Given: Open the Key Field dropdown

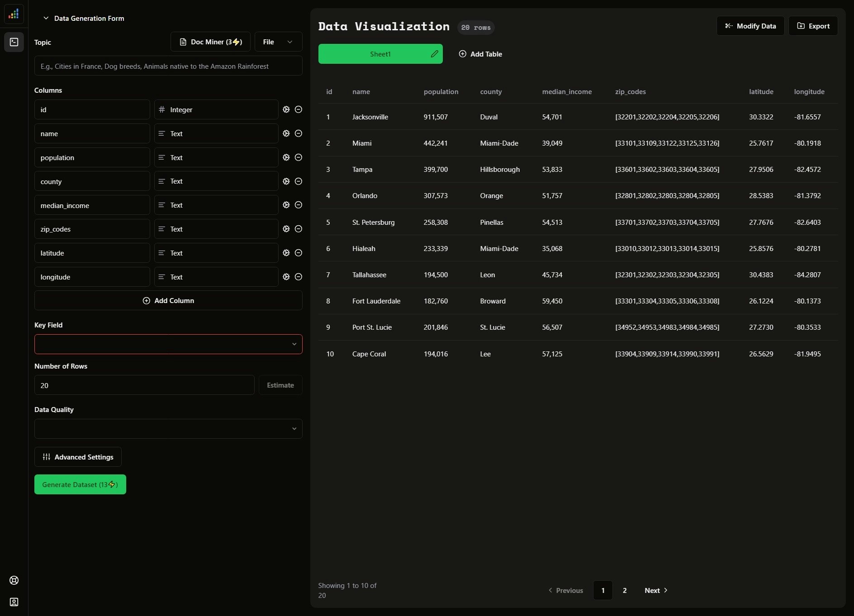Looking at the screenshot, I should point(168,344).
